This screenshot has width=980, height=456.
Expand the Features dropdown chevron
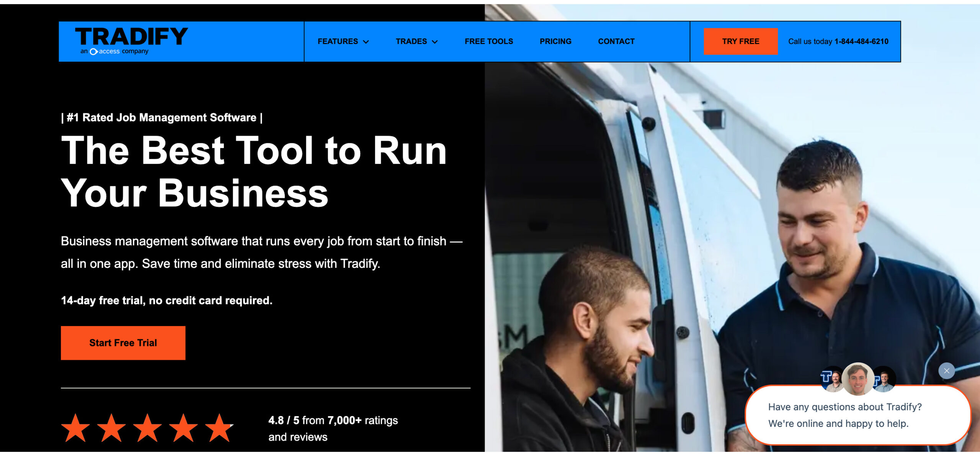pyautogui.click(x=366, y=42)
